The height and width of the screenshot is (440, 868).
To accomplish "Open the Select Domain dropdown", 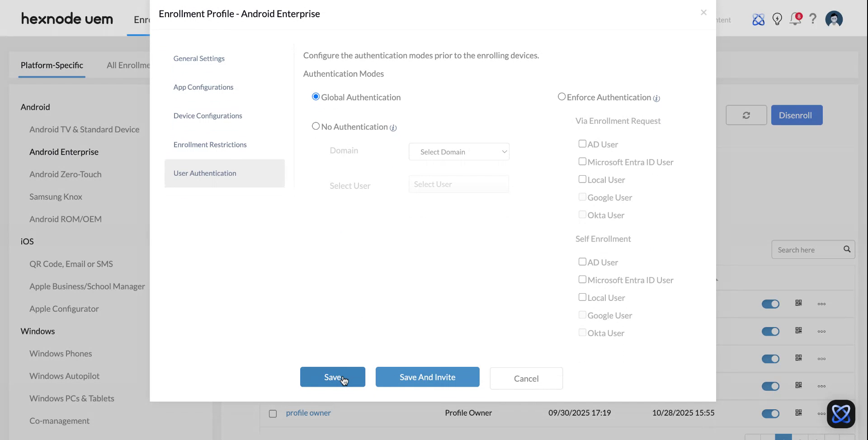I will pyautogui.click(x=459, y=152).
